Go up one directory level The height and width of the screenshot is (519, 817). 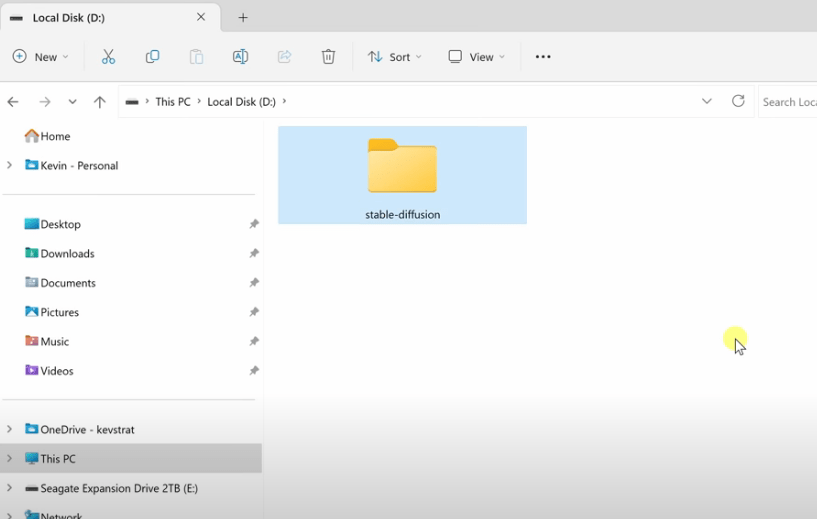click(x=99, y=102)
